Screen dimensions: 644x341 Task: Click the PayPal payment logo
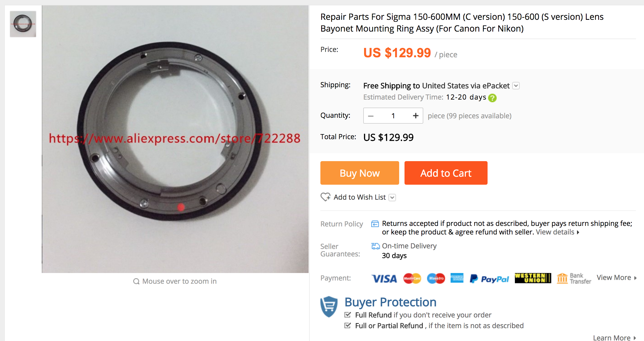[489, 279]
